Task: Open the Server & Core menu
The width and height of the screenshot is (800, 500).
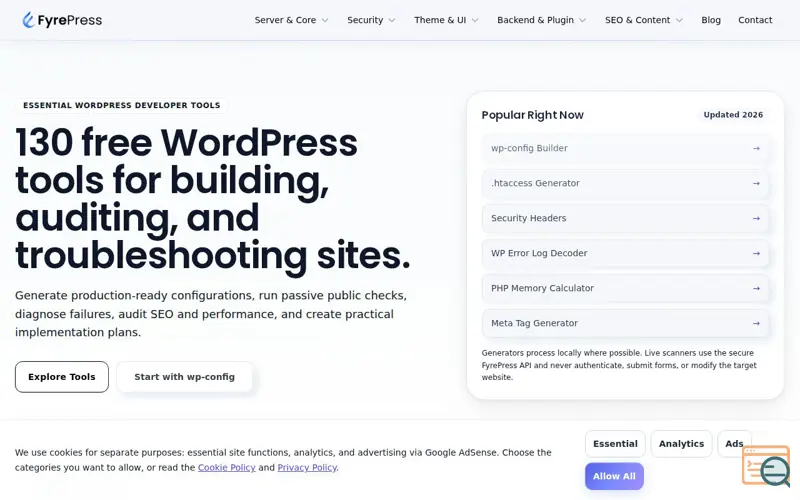Action: [291, 20]
